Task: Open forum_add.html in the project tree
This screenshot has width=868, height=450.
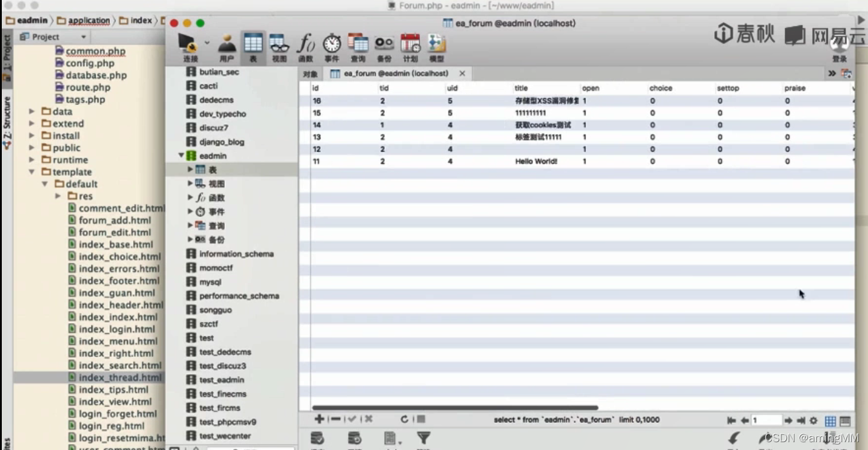Action: 115,220
